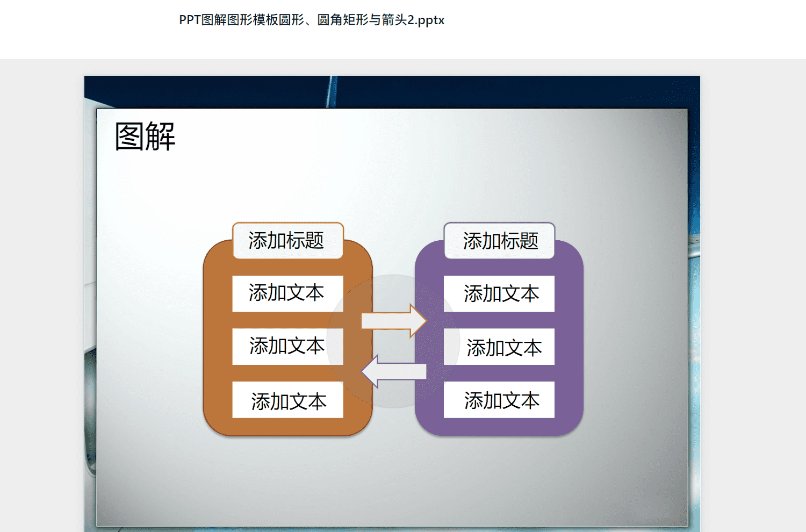Select the slide title 图解
Screen dimensions: 806x532
point(145,136)
